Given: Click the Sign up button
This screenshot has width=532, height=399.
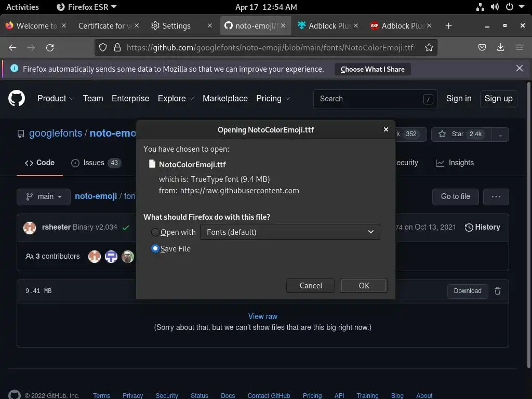Looking at the screenshot, I should pyautogui.click(x=498, y=99).
